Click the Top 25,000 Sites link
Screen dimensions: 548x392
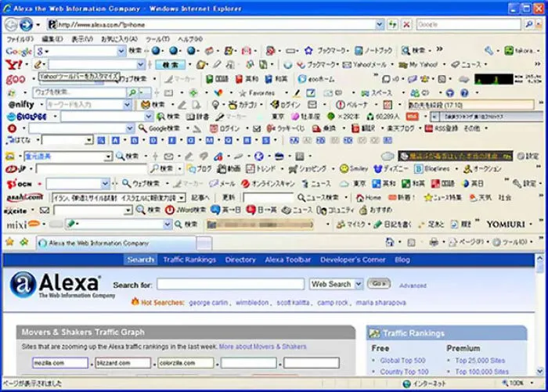click(x=480, y=360)
